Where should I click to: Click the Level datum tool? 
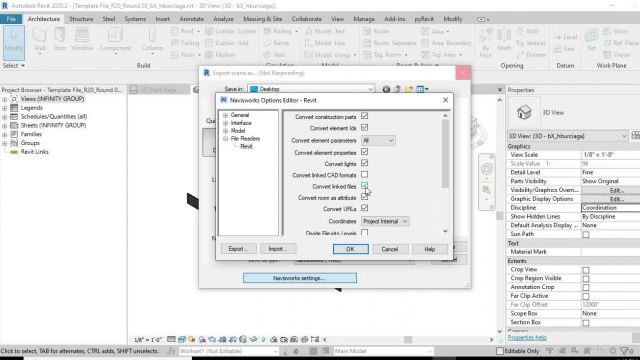click(566, 37)
